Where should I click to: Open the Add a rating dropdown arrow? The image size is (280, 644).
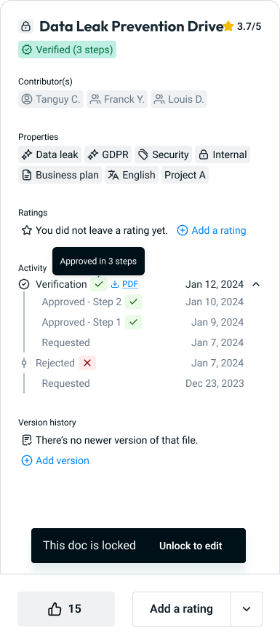[247, 609]
